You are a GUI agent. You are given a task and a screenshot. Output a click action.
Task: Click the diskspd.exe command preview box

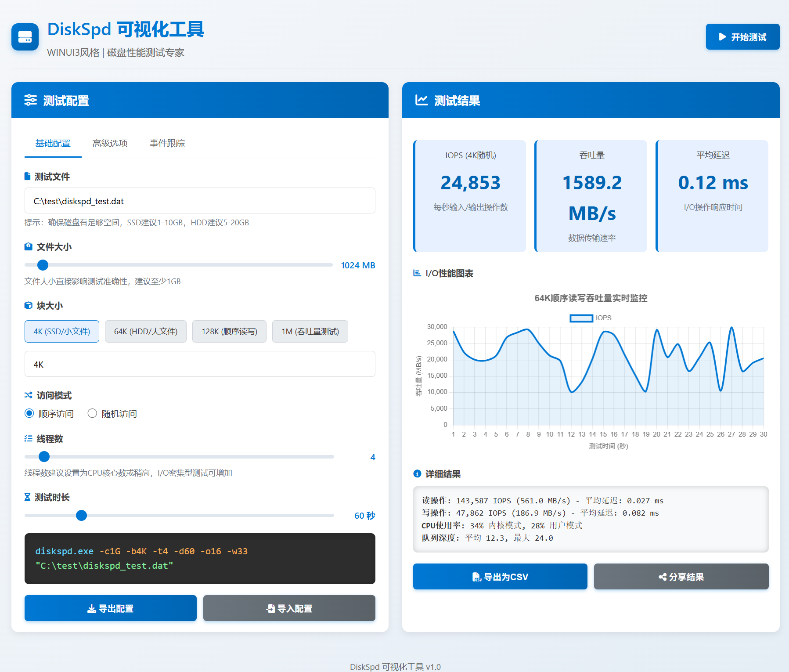(x=200, y=559)
